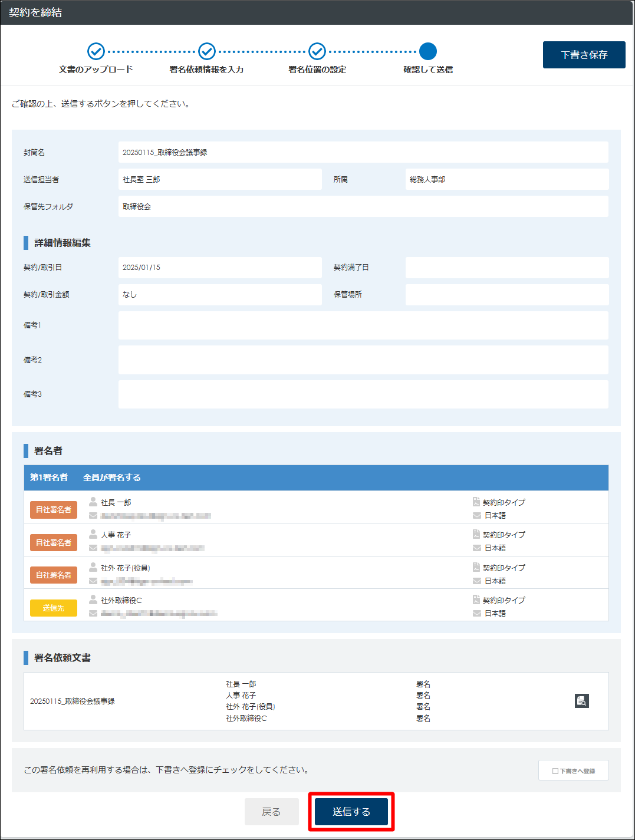Click the 封筒名 field
635x840 pixels.
pos(363,152)
